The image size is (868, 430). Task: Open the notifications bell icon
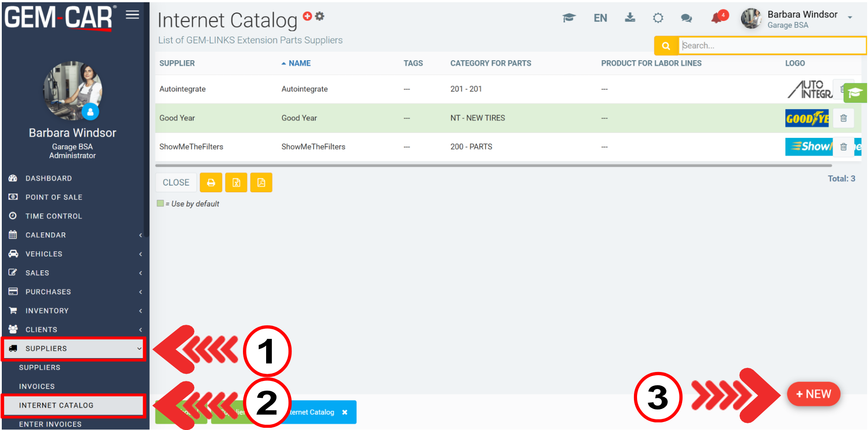[717, 18]
